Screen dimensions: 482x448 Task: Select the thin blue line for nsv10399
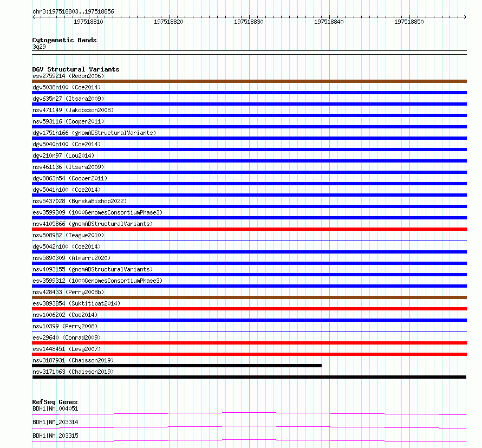click(249, 331)
